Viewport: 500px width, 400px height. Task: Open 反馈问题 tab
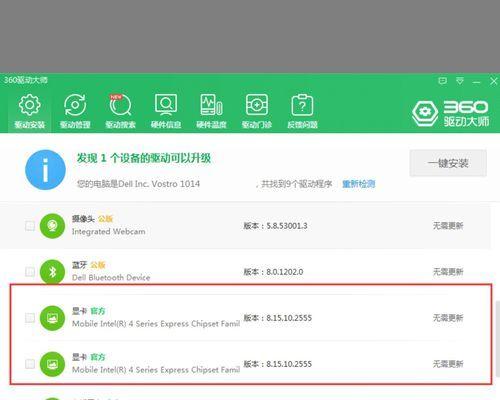302,111
